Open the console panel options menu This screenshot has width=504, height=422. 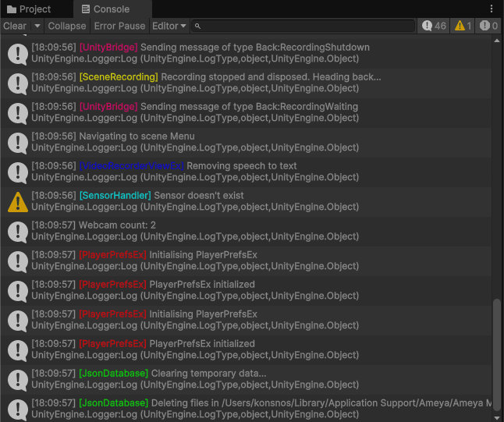[x=492, y=9]
